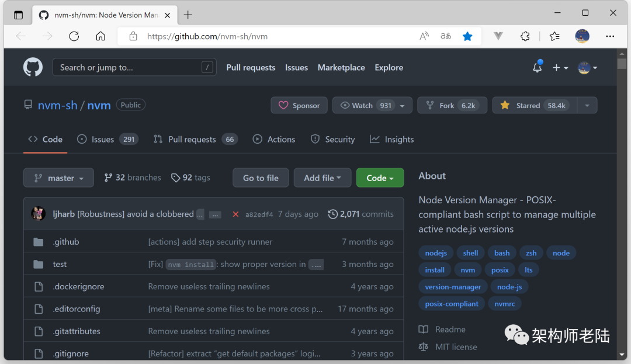Close the nvm-sh/nvm browser tab
The height and width of the screenshot is (364, 631).
(168, 15)
